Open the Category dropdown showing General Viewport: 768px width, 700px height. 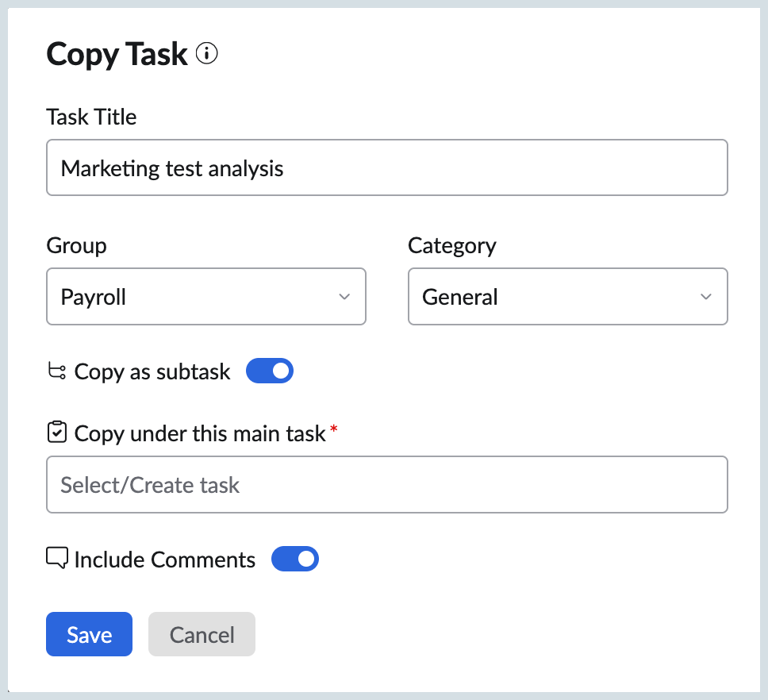click(x=567, y=296)
